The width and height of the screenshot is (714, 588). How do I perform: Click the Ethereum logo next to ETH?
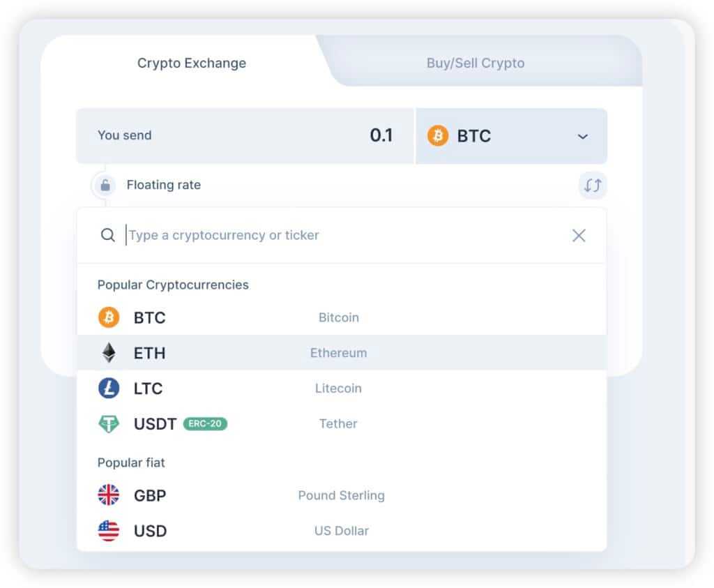pos(108,353)
